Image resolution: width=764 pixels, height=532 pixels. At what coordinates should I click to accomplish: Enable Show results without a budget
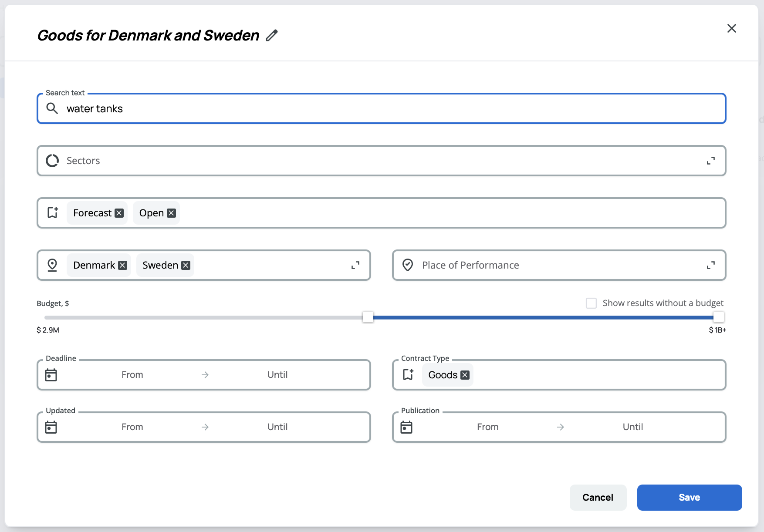[x=591, y=303]
